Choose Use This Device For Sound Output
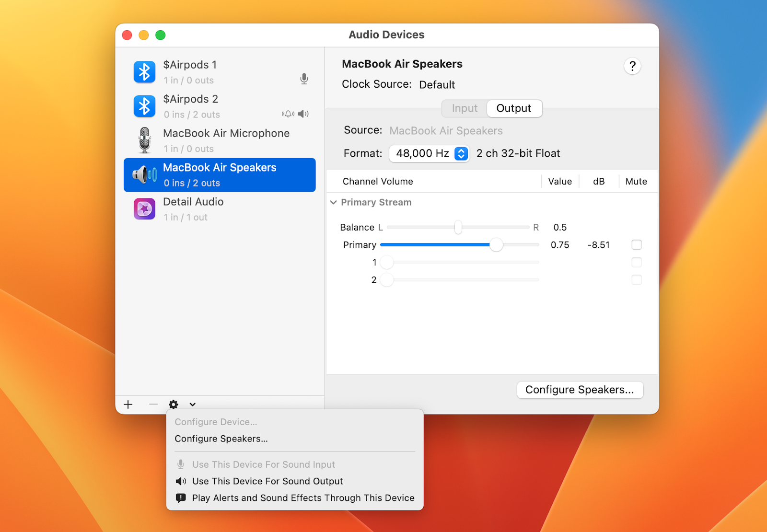767x532 pixels. (267, 481)
